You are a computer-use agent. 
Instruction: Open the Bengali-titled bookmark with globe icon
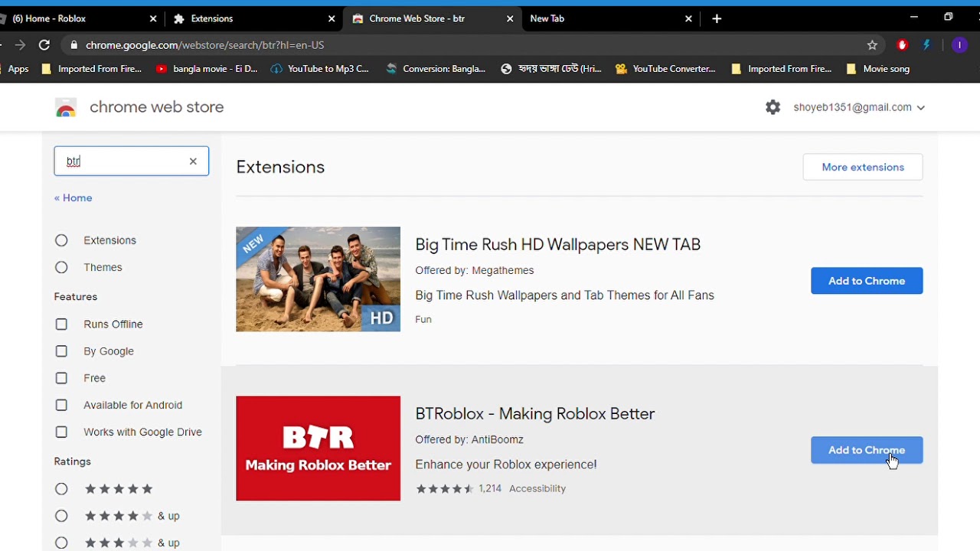(551, 69)
